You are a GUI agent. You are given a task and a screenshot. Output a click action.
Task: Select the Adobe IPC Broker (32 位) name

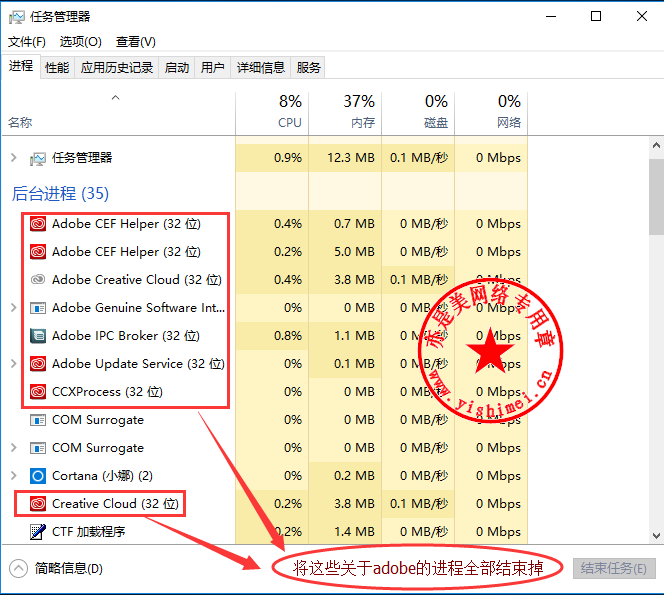[126, 336]
